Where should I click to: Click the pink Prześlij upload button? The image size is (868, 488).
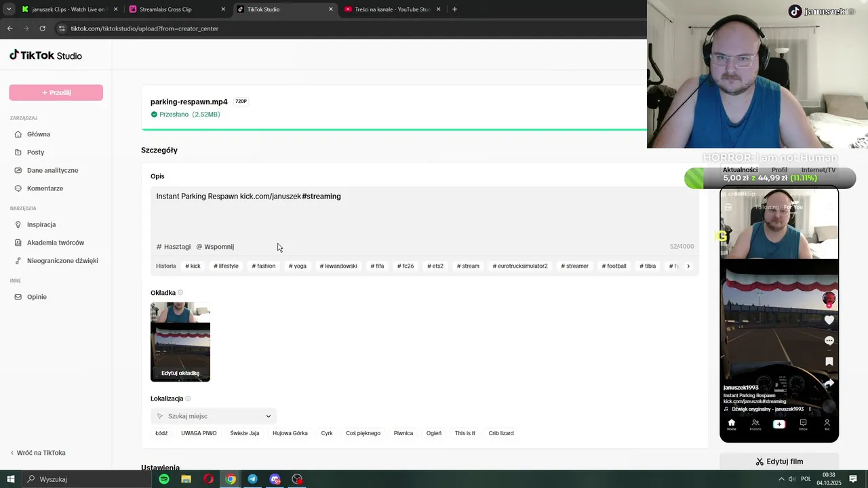(x=56, y=93)
